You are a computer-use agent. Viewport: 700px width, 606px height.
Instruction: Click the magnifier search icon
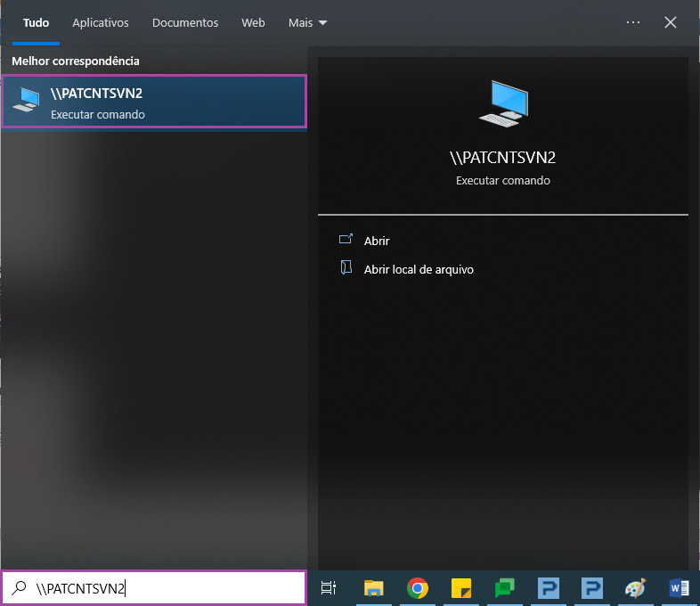(x=19, y=588)
